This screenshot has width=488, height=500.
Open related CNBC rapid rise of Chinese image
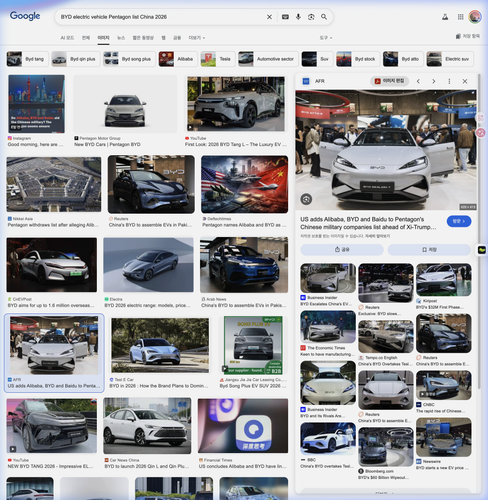pyautogui.click(x=444, y=385)
